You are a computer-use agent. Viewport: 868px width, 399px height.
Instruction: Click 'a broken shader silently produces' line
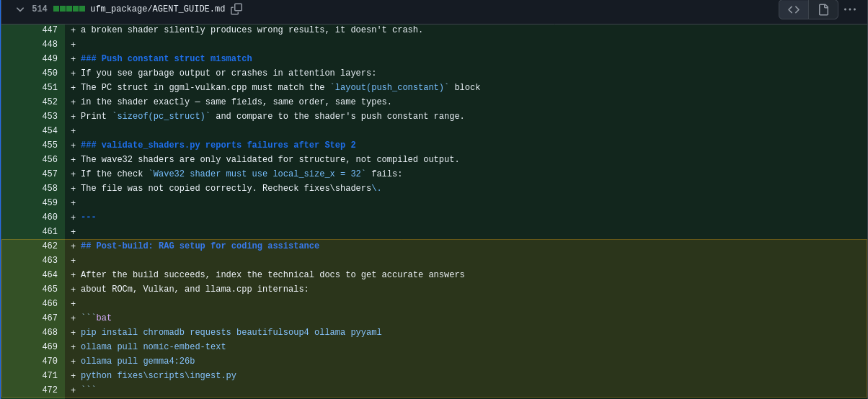point(252,30)
